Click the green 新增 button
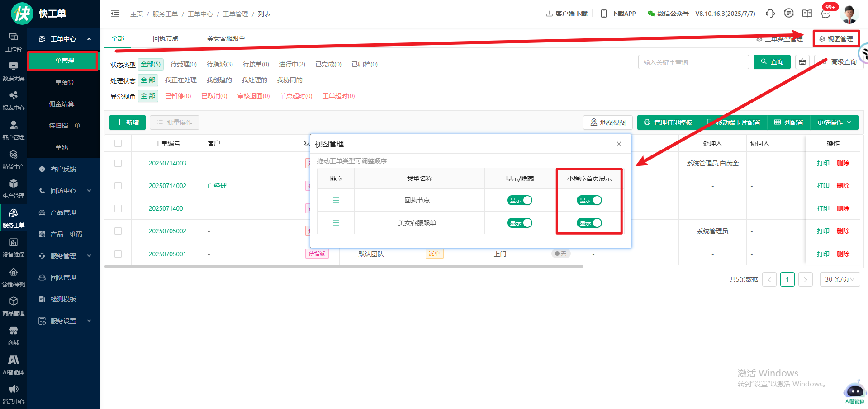 pos(128,122)
